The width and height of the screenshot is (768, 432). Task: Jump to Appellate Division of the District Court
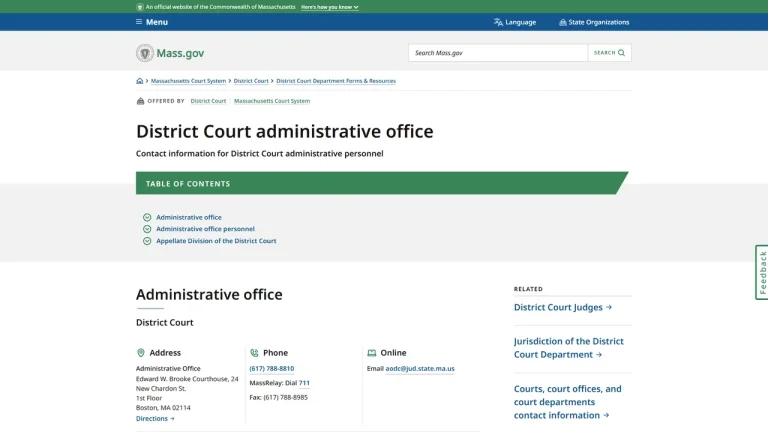click(x=216, y=241)
